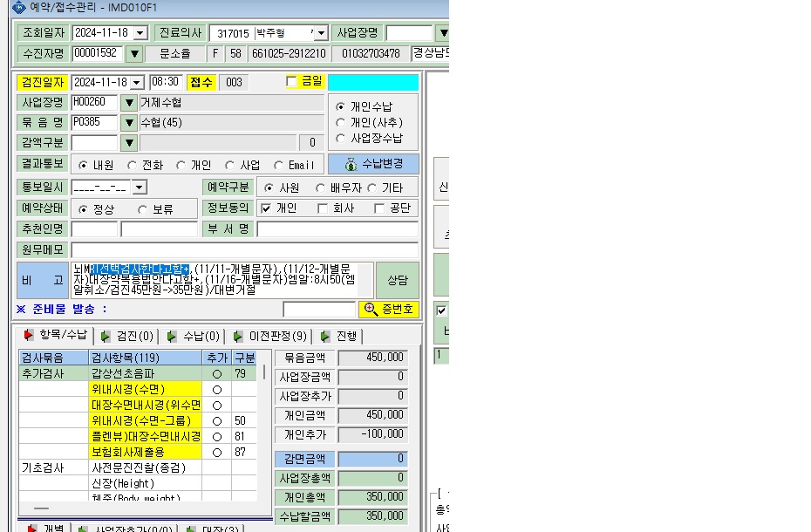Open the 묶음명 package code dropdown

point(129,123)
